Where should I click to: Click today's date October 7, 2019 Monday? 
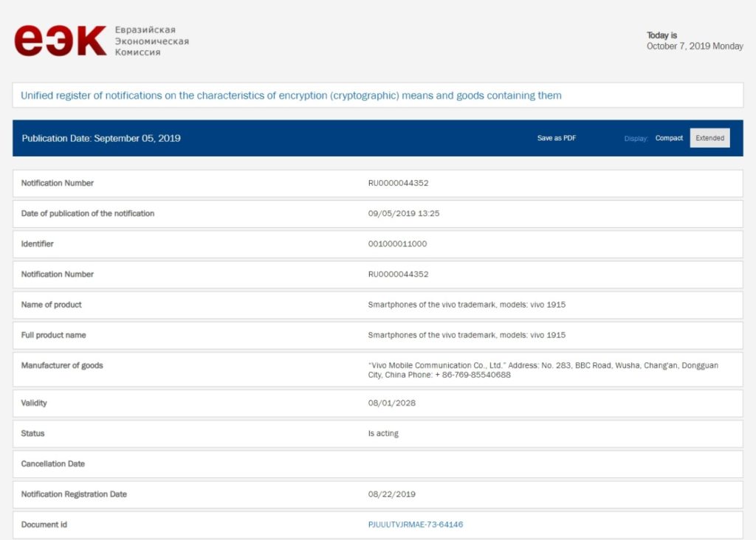(694, 46)
